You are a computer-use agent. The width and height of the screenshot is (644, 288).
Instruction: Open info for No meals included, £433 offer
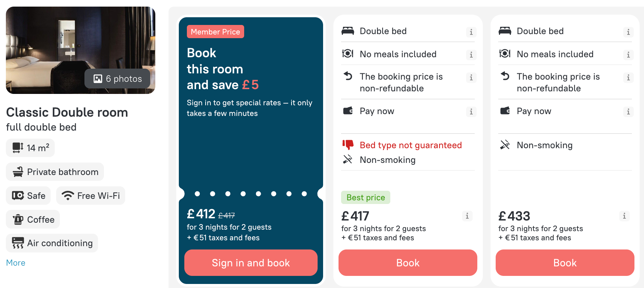click(628, 55)
